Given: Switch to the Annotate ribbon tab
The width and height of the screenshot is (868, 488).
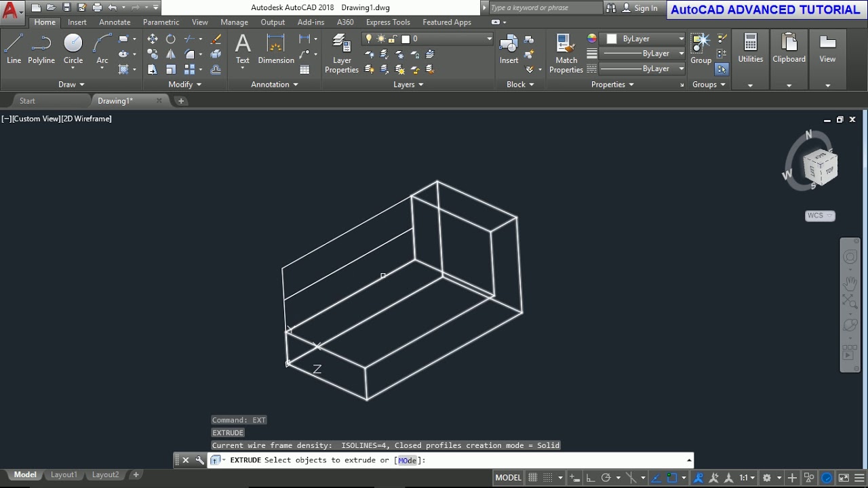Looking at the screenshot, I should [115, 22].
